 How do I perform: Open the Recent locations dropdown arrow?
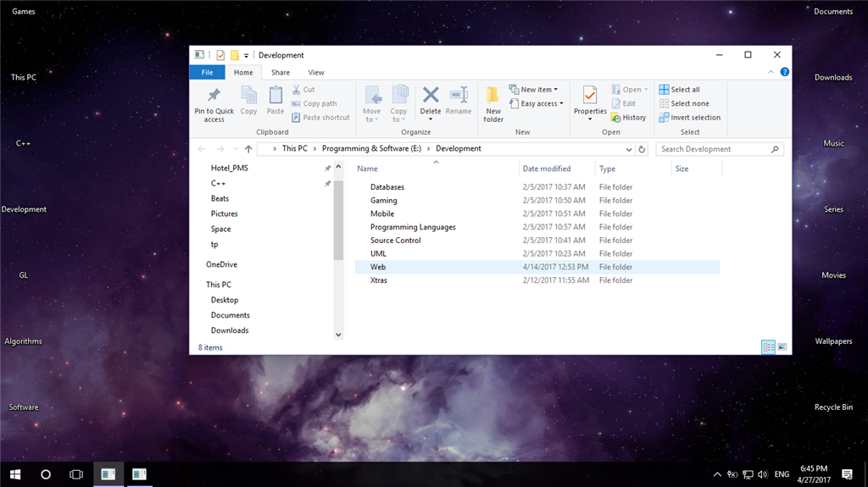coord(236,149)
